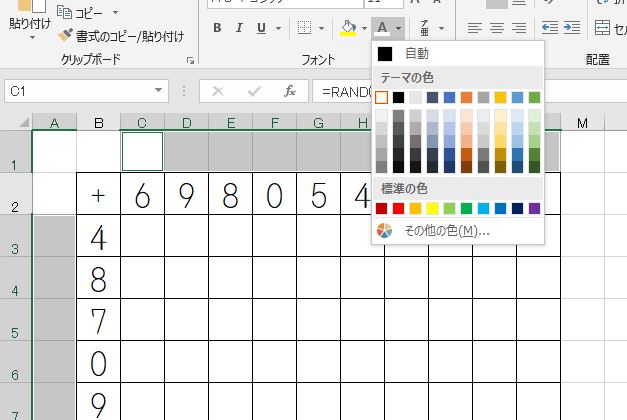
Task: Click cell B5 containing 7
Action: point(98,320)
